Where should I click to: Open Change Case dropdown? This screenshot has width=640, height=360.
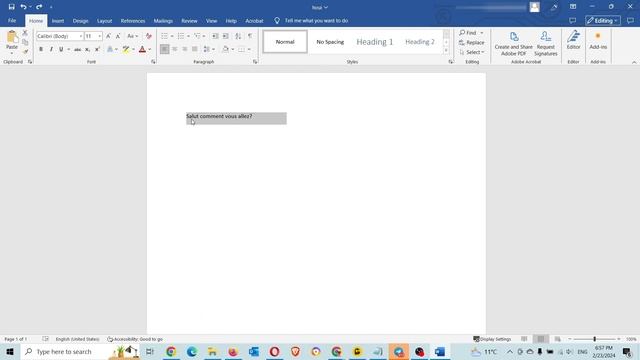tap(132, 36)
